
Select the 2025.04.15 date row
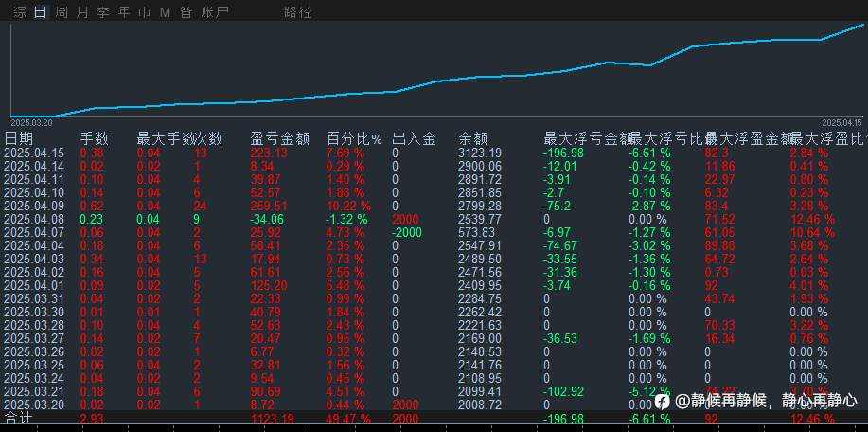coord(34,153)
